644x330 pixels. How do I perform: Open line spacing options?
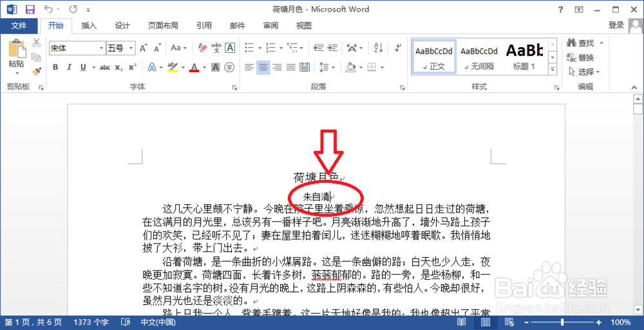tap(327, 67)
